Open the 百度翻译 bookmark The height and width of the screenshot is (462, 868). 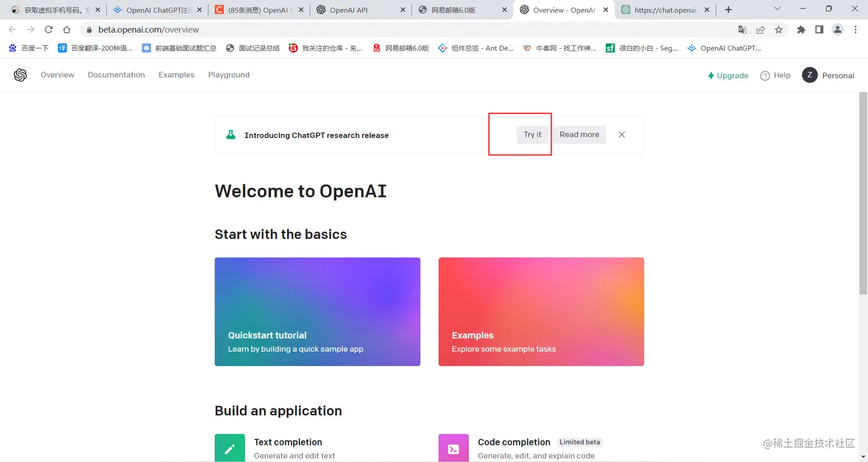[95, 48]
